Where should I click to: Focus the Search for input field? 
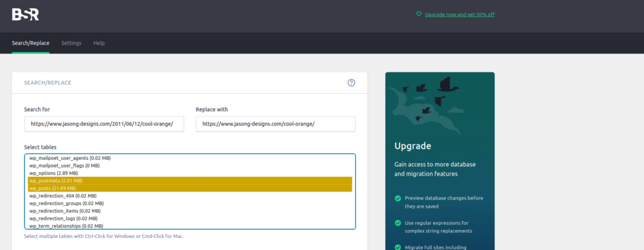click(104, 124)
